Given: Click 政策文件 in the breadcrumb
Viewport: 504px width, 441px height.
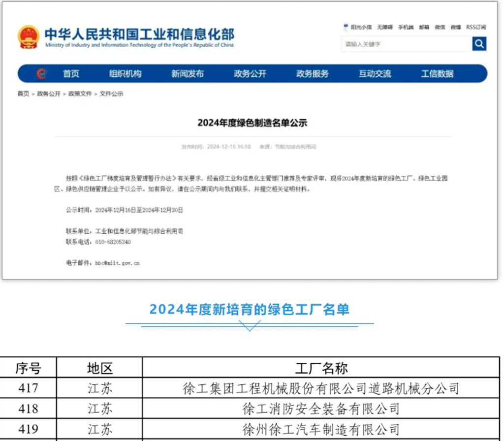Looking at the screenshot, I should [80, 94].
